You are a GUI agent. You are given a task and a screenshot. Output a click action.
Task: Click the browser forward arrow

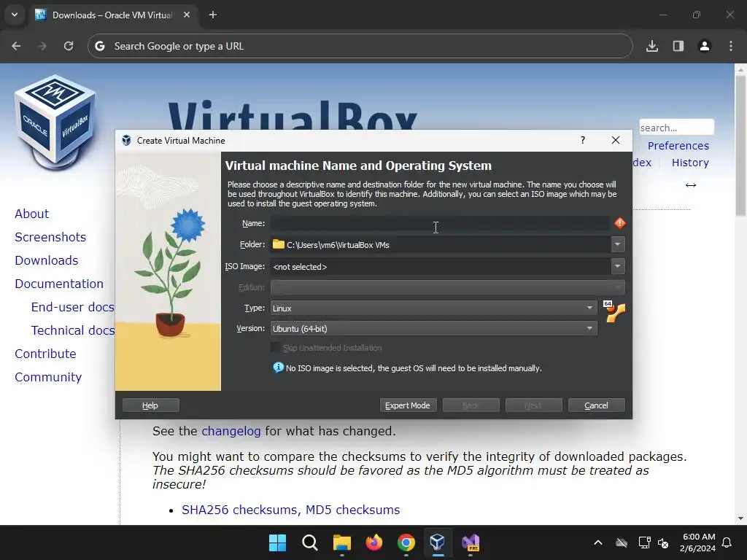click(x=42, y=46)
